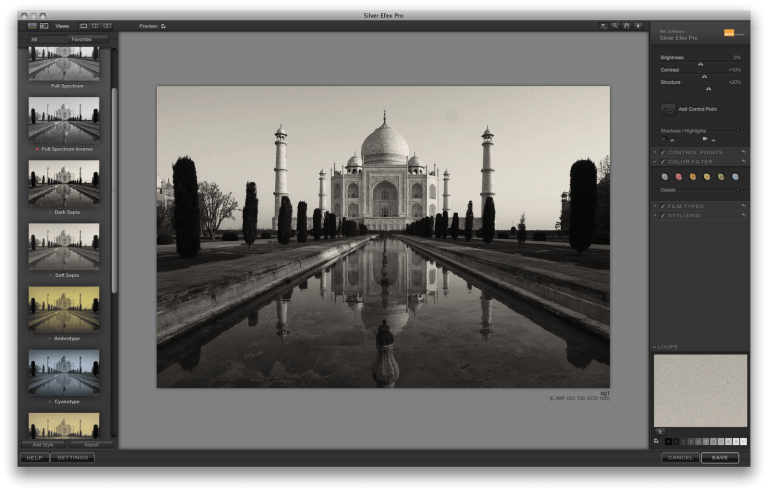The width and height of the screenshot is (768, 491).
Task: Uncheck the Control Points checkbox
Action: pyautogui.click(x=663, y=152)
